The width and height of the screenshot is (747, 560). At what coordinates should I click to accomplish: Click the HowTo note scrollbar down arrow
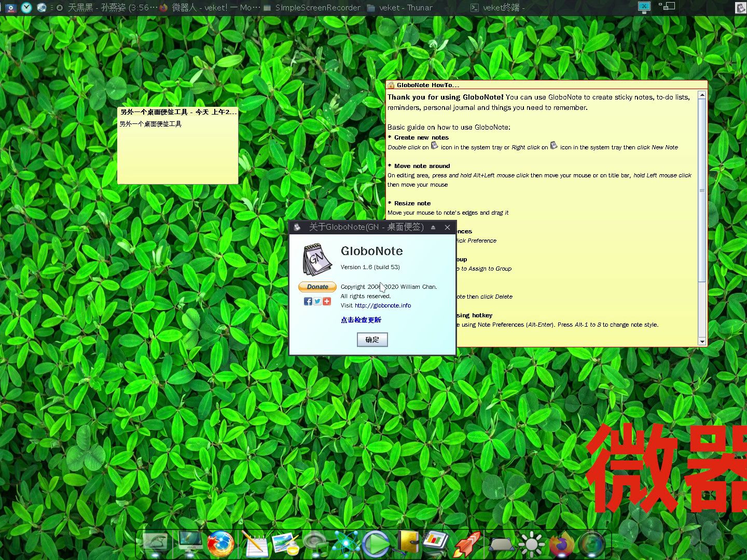pos(702,341)
